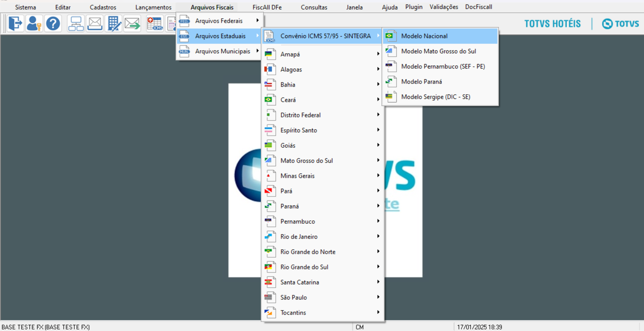Click the organization chart icon
Viewport: 644px width, 331px height.
click(75, 23)
